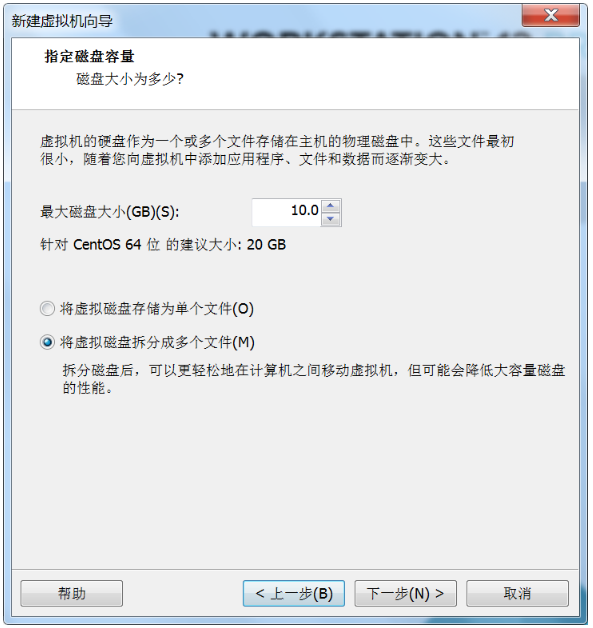Image resolution: width=593 pixels, height=628 pixels.
Task: Click the 将虚拟磁盘拆分成多个文件(M) label text
Action: pos(157,342)
